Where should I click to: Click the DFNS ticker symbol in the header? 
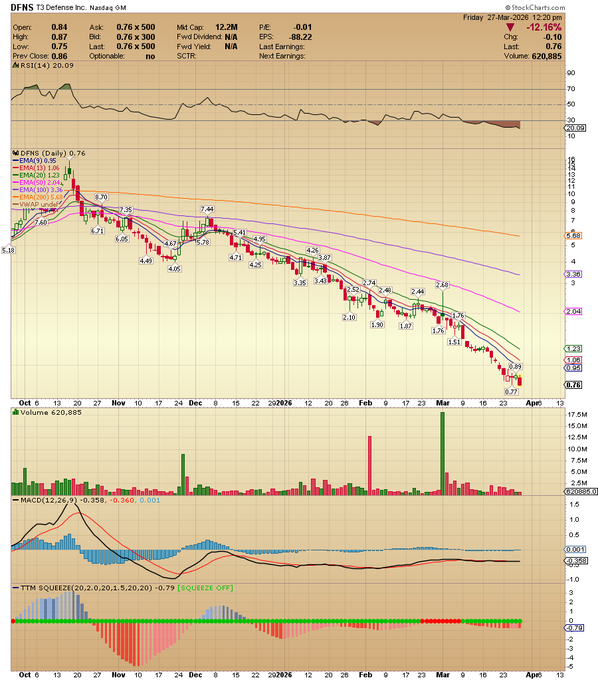22,7
